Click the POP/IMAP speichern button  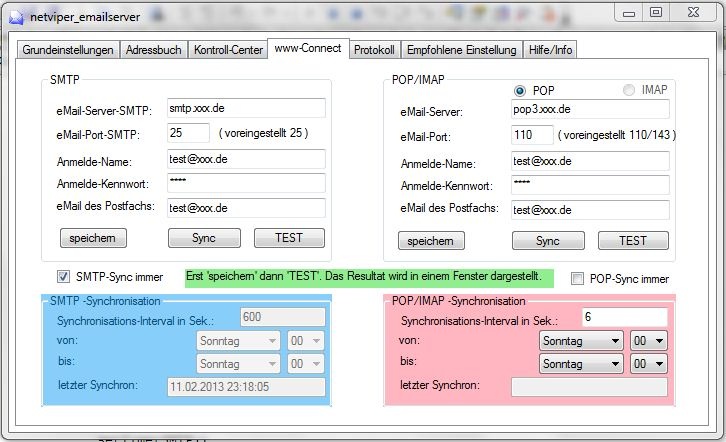click(x=431, y=241)
